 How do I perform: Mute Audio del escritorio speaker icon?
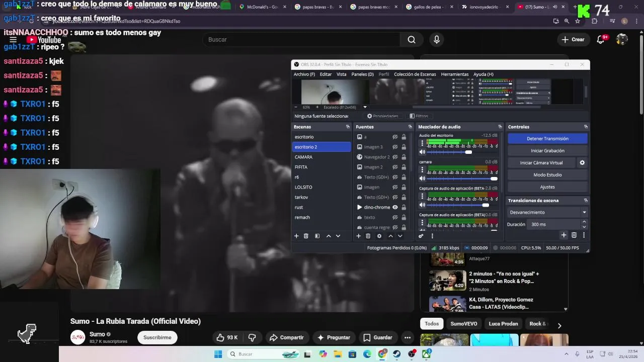[x=423, y=152]
